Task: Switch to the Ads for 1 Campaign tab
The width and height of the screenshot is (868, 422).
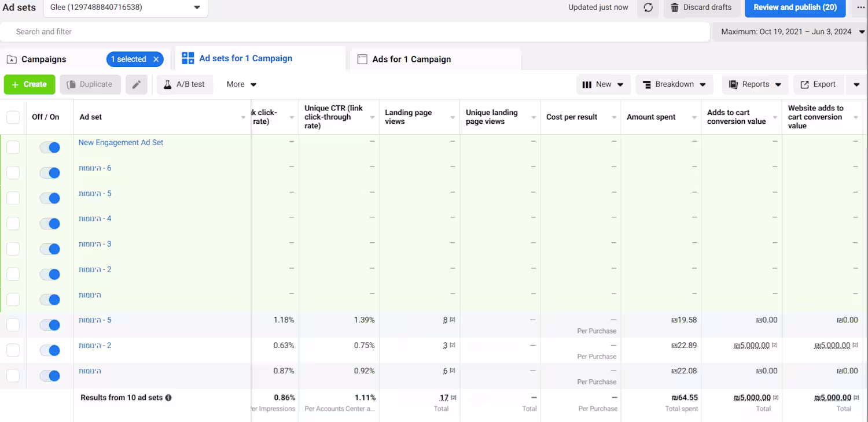Action: click(435, 59)
